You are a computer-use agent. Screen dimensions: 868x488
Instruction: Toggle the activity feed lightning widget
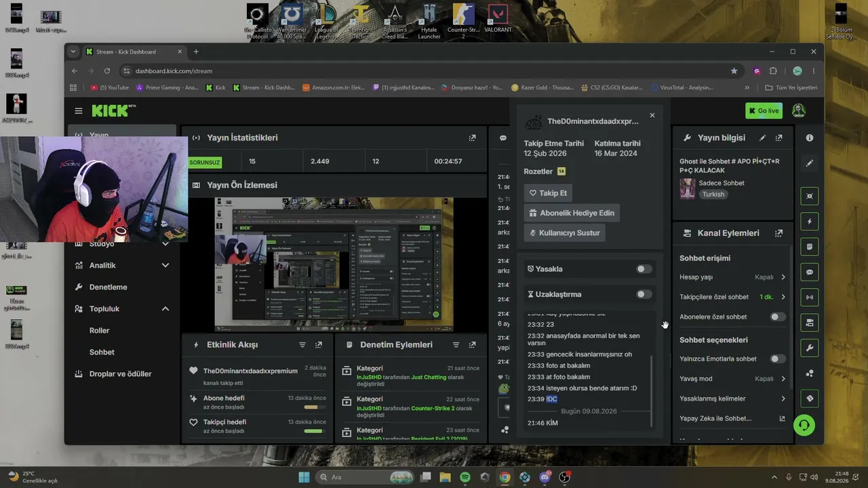click(x=810, y=221)
